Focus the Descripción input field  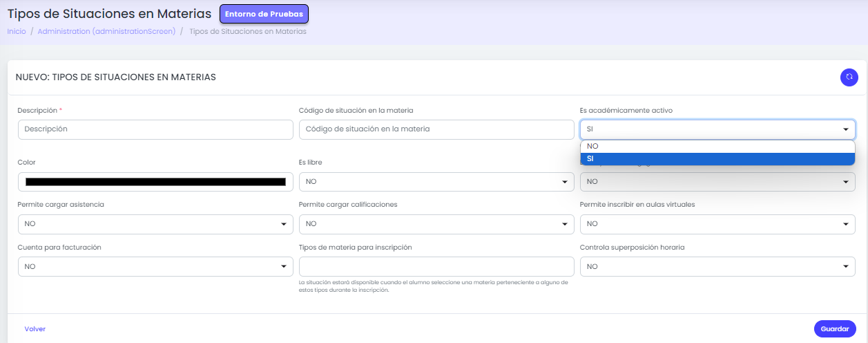155,129
